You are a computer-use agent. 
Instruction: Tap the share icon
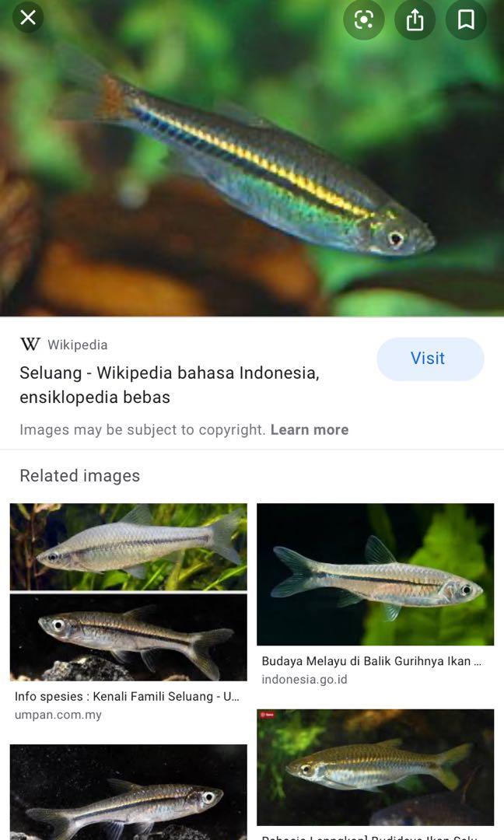click(415, 19)
